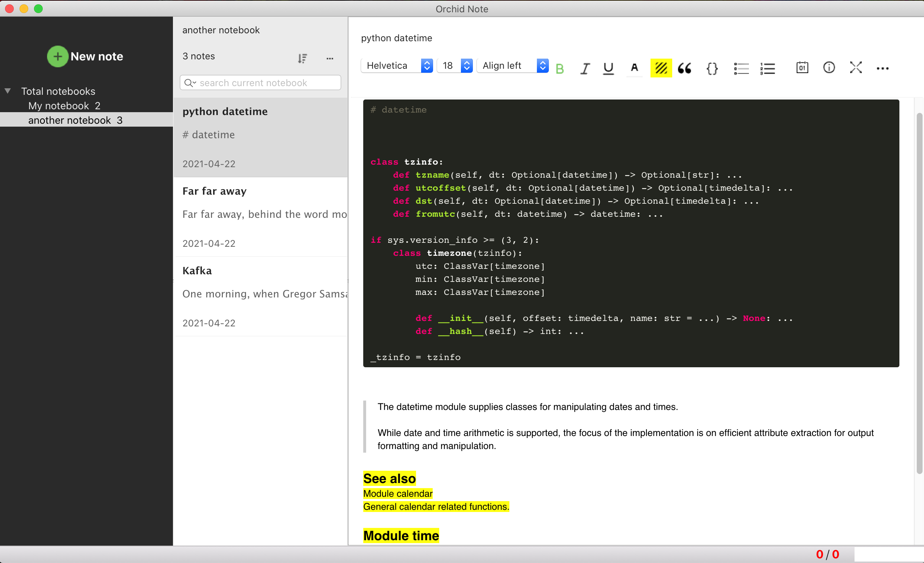
Task: Insert date with calendar icon
Action: tap(802, 68)
